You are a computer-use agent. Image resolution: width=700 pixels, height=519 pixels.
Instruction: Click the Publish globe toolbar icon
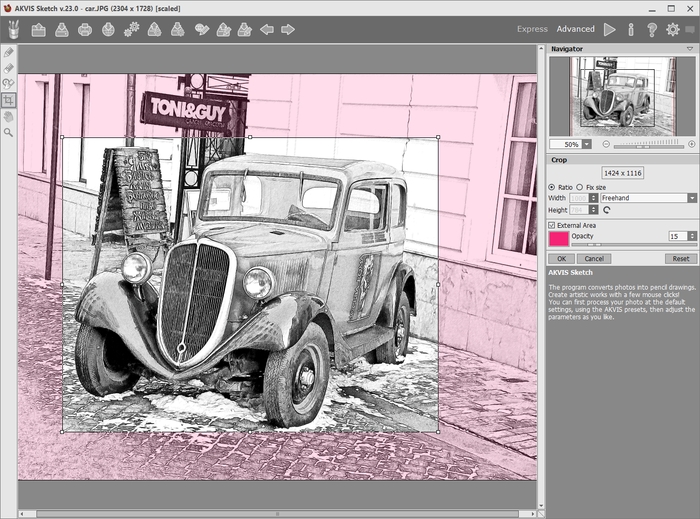[108, 30]
